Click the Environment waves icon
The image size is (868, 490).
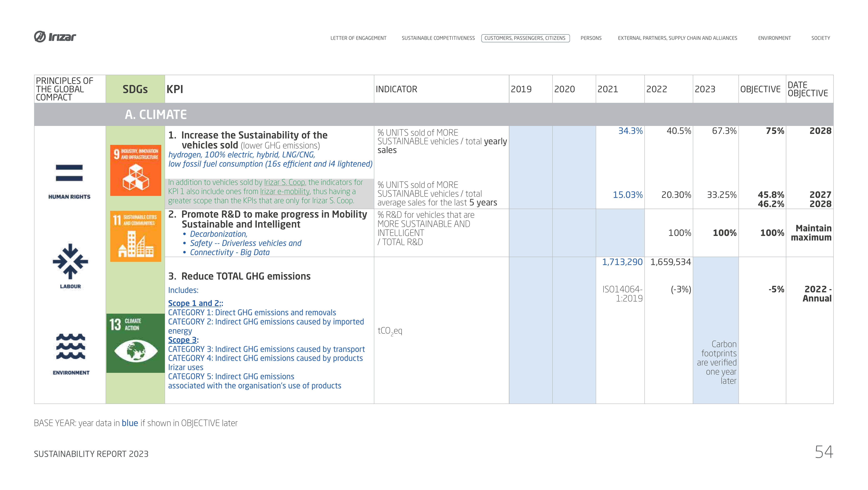click(70, 347)
